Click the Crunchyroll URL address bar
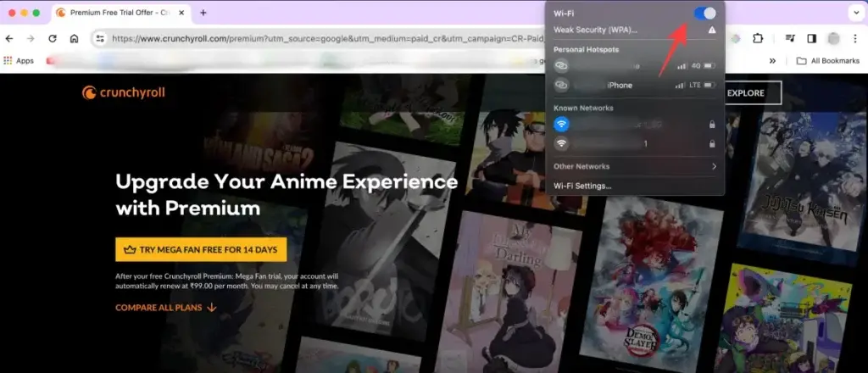The width and height of the screenshot is (868, 373). tap(322, 39)
